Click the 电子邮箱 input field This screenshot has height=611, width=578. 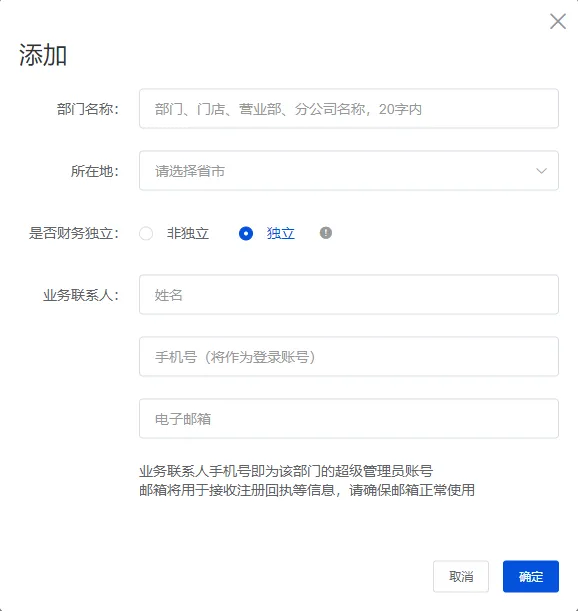pyautogui.click(x=349, y=419)
